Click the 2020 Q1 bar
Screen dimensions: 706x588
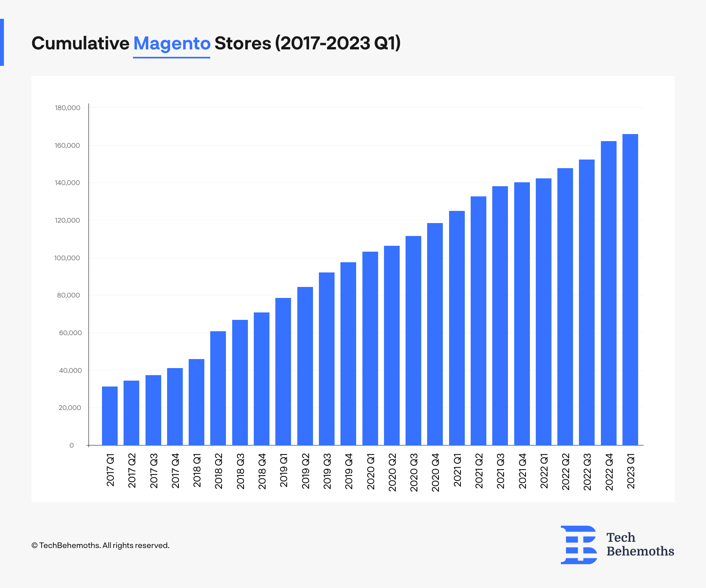pos(370,348)
